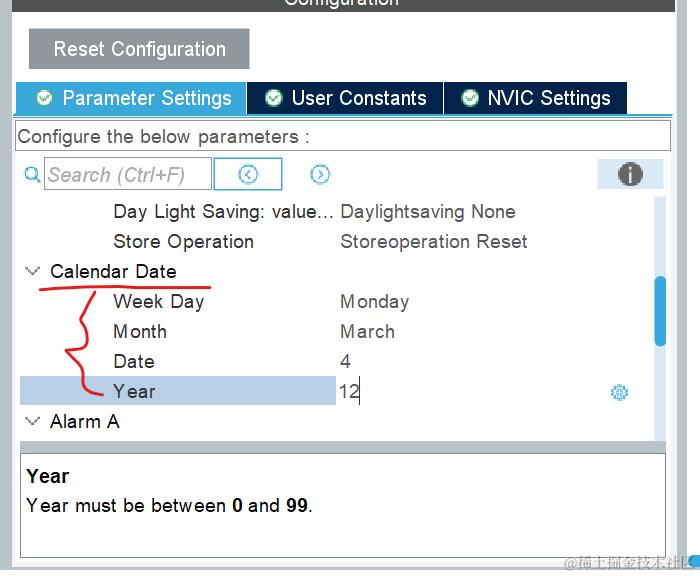Screen dimensions: 700x576
Task: Open Store Operation value dropdown
Action: point(433,241)
